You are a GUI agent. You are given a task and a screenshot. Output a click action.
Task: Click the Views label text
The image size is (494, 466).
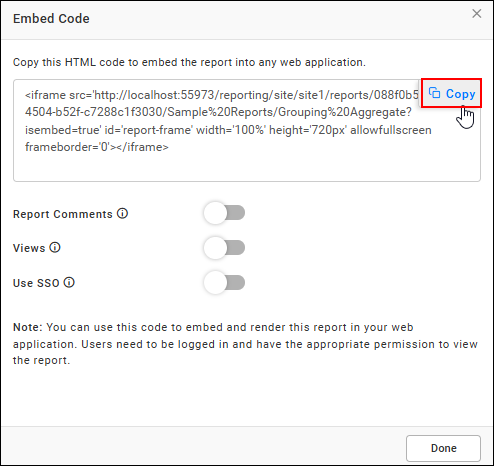click(29, 248)
